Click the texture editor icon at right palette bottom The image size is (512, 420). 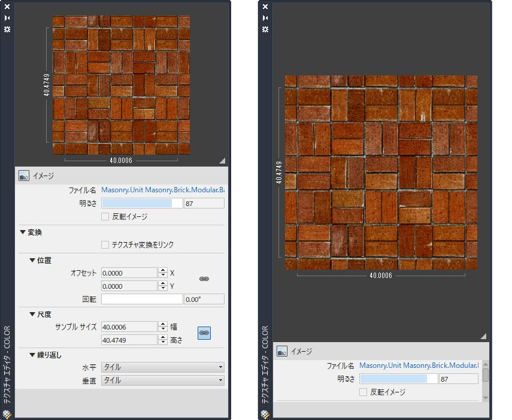(x=265, y=415)
